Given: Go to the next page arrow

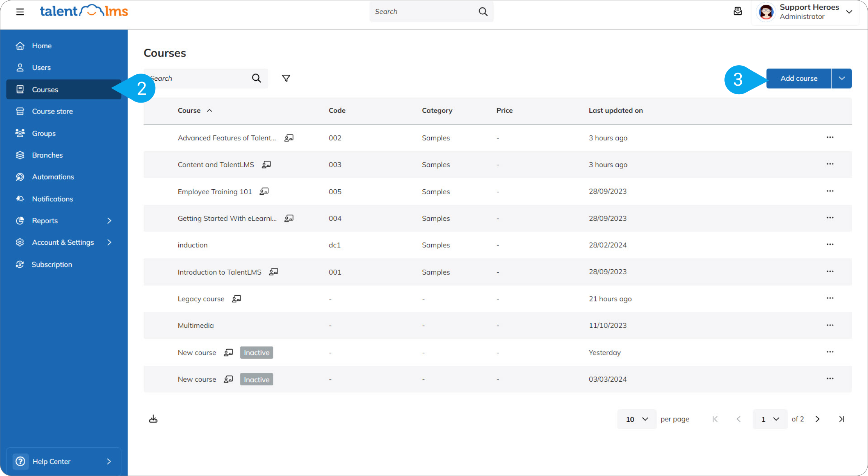Looking at the screenshot, I should (x=817, y=419).
